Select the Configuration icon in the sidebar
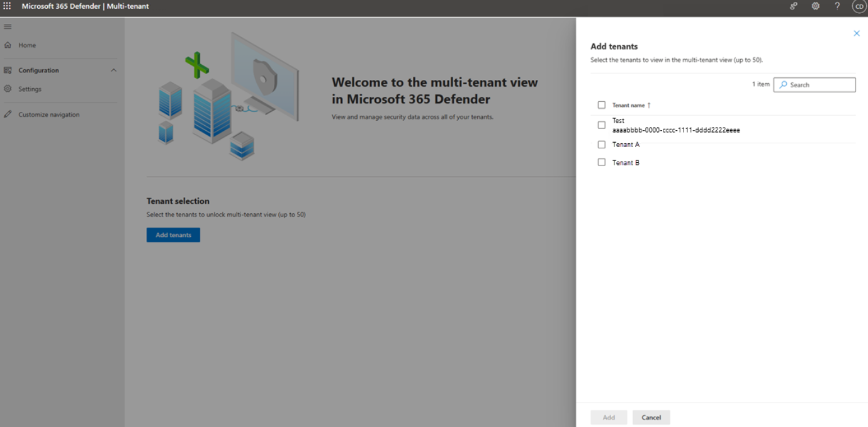The width and height of the screenshot is (868, 427). tap(8, 70)
